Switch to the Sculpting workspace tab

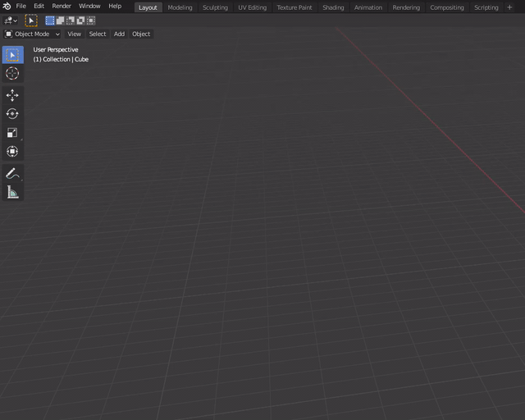(x=215, y=7)
